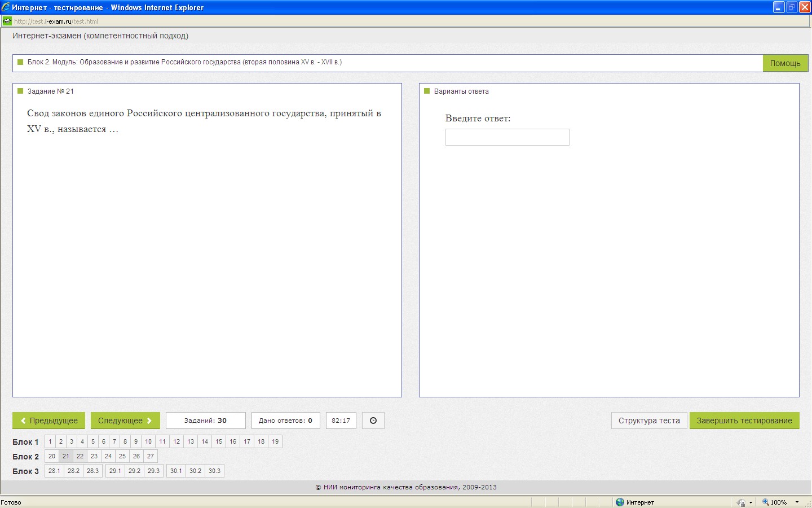812x508 pixels.
Task: Click the Введите ответ input field
Action: coord(507,137)
